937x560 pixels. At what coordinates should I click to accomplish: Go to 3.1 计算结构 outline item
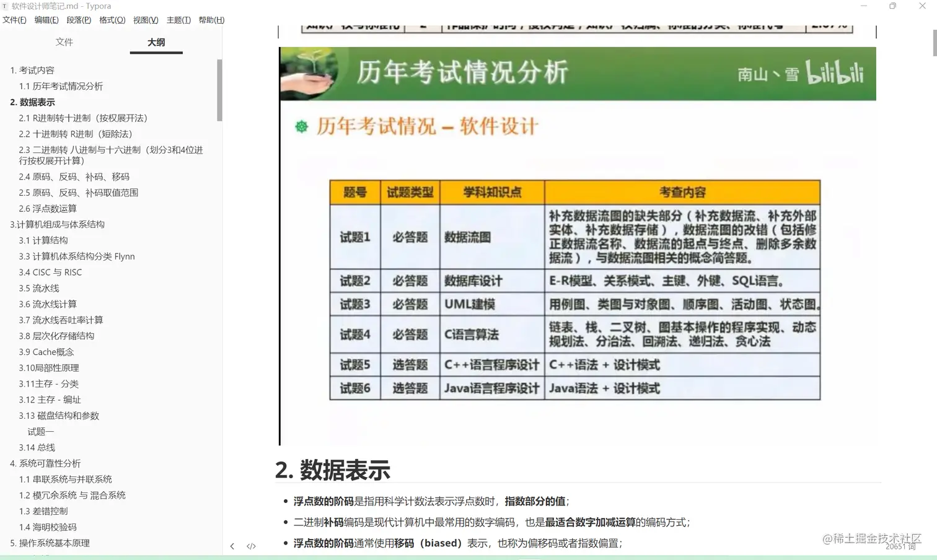pyautogui.click(x=43, y=240)
